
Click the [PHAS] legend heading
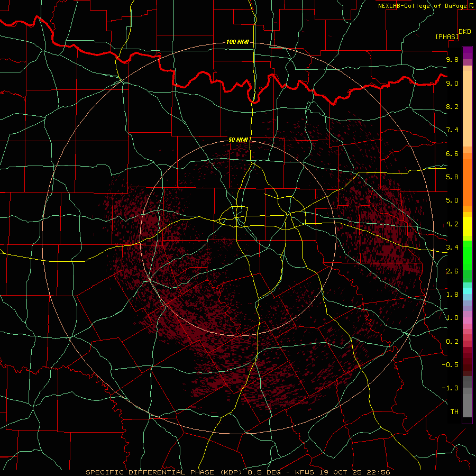tap(447, 36)
